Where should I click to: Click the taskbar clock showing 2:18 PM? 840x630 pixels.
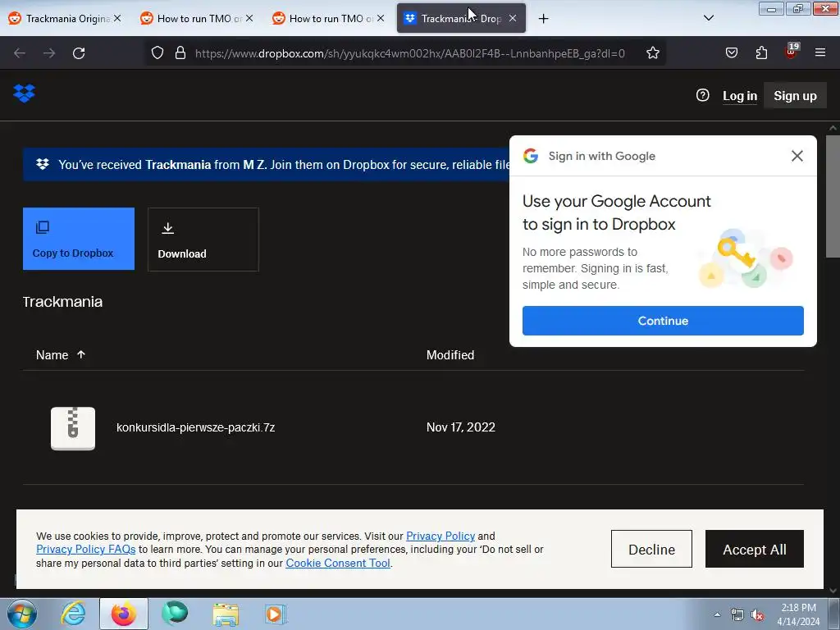tap(798, 614)
